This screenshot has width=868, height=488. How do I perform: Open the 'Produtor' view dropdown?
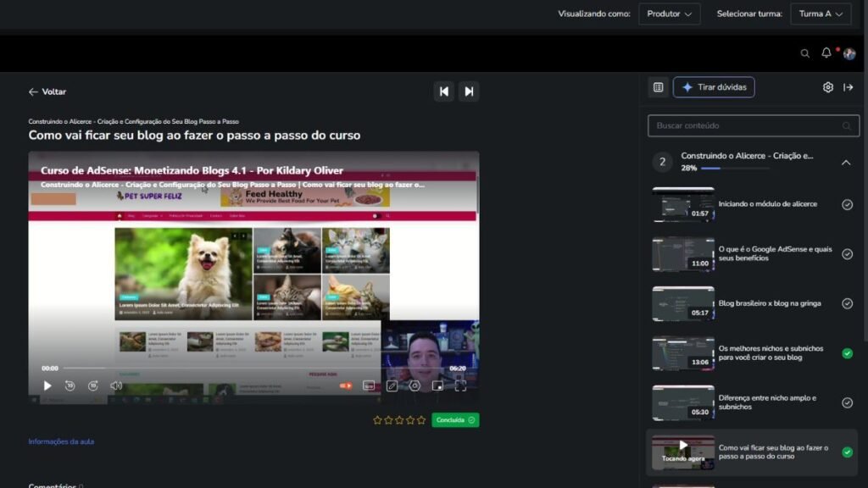669,14
